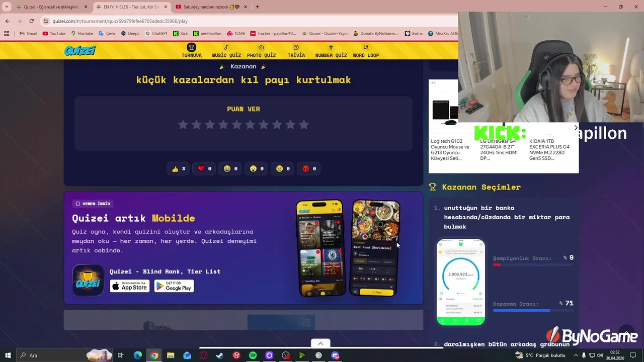The width and height of the screenshot is (644, 362).
Task: Click the Chrome address bar URL
Action: tap(120, 21)
